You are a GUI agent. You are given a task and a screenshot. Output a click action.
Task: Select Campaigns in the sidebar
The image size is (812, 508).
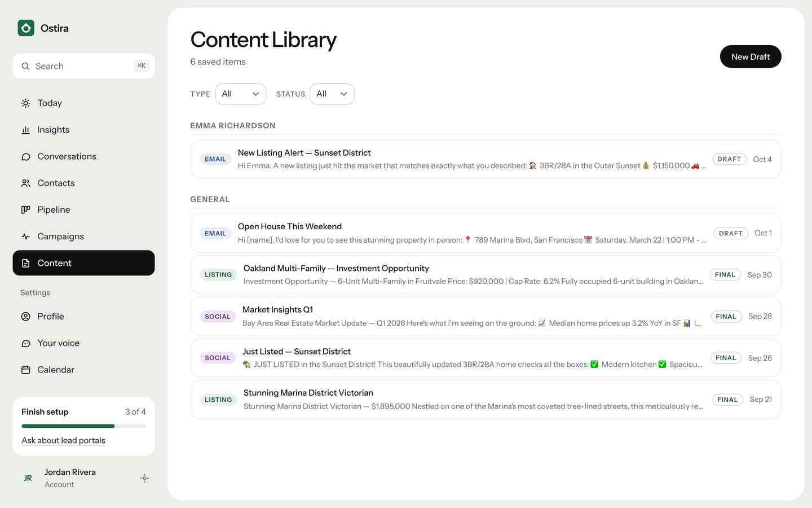point(83,237)
